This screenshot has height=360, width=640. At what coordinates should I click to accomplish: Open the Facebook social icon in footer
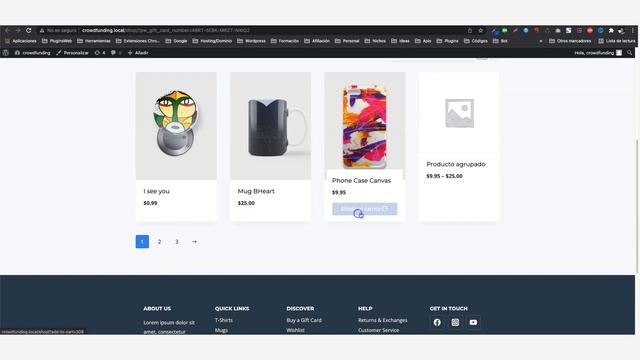pos(437,322)
